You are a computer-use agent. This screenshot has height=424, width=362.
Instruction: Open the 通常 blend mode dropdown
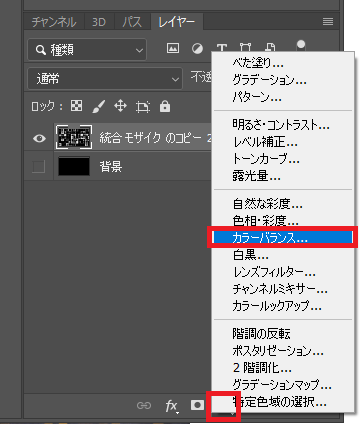105,79
